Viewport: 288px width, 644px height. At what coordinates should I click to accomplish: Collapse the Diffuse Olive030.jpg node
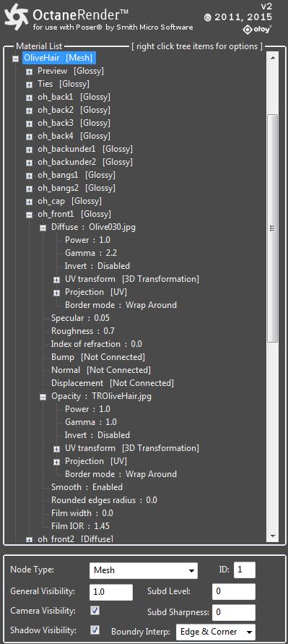[43, 228]
